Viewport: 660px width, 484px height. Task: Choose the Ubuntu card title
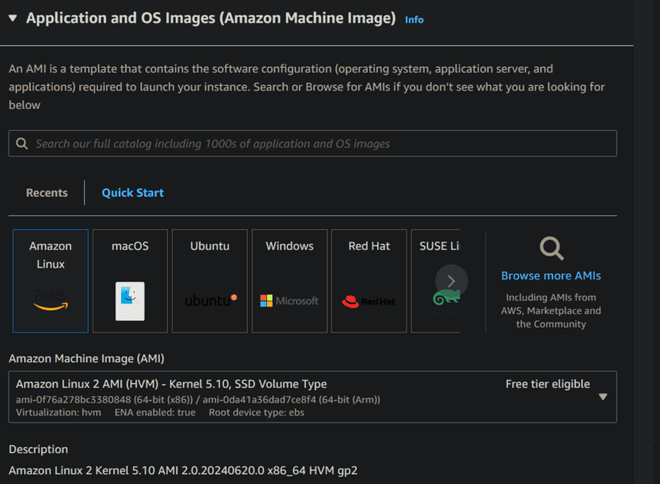point(210,246)
